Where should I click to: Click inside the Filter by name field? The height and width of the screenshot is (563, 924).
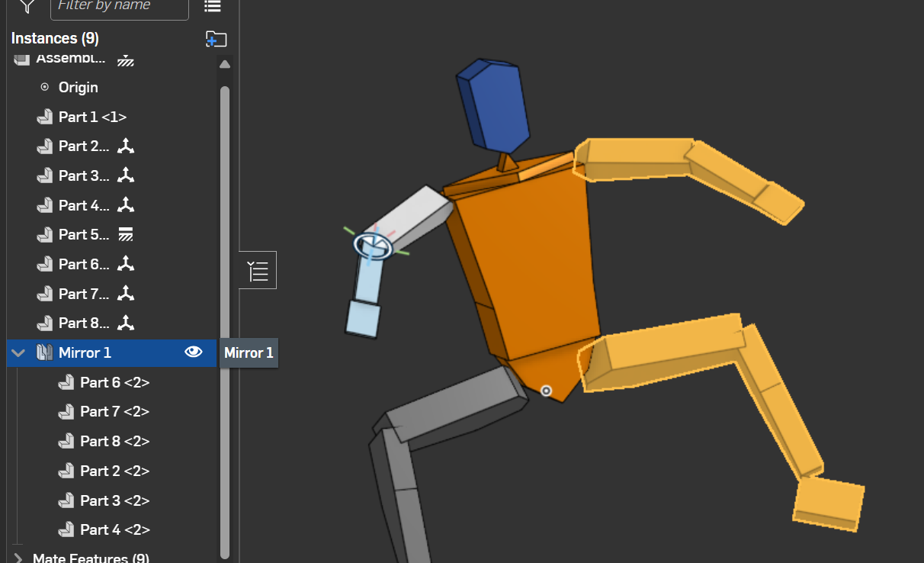point(118,6)
